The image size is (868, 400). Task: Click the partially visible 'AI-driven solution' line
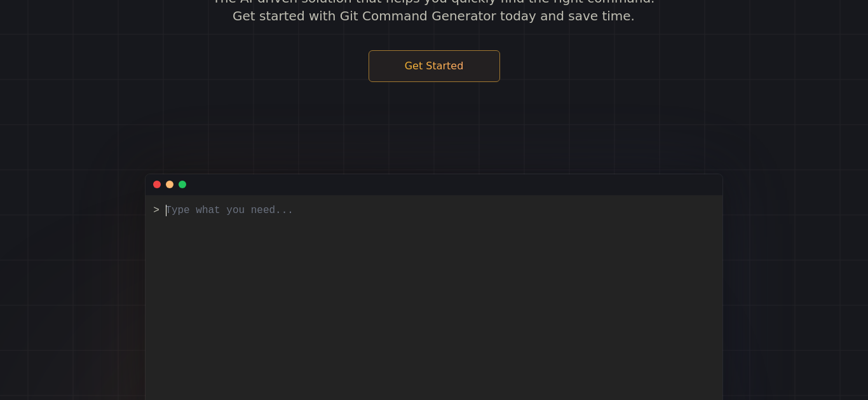point(434,2)
